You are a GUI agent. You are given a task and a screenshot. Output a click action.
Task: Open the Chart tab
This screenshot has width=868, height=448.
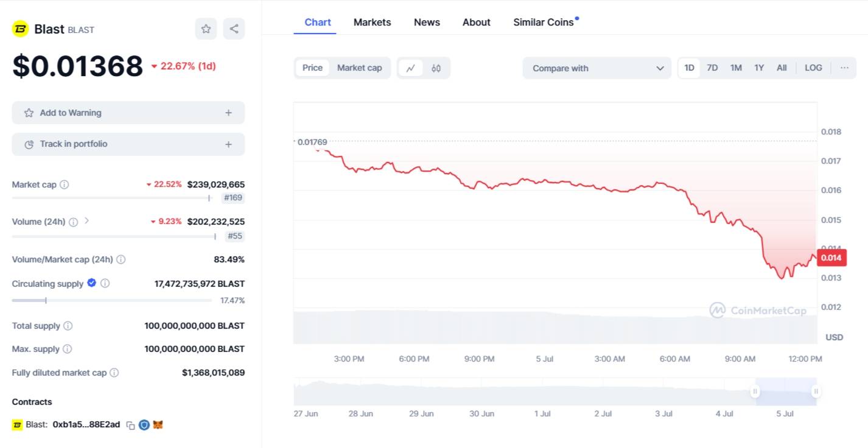[x=318, y=22]
